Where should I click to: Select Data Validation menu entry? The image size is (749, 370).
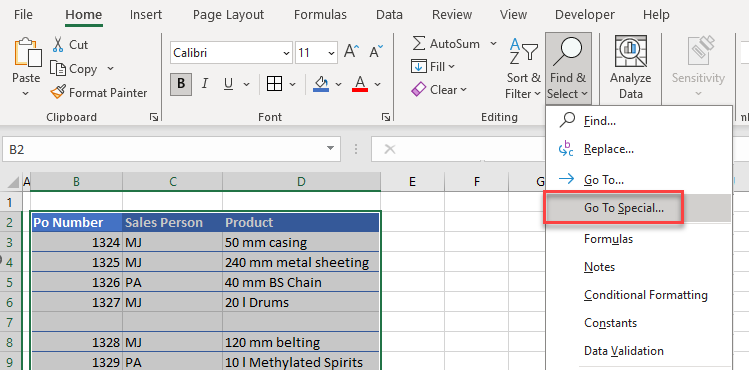pos(638,351)
